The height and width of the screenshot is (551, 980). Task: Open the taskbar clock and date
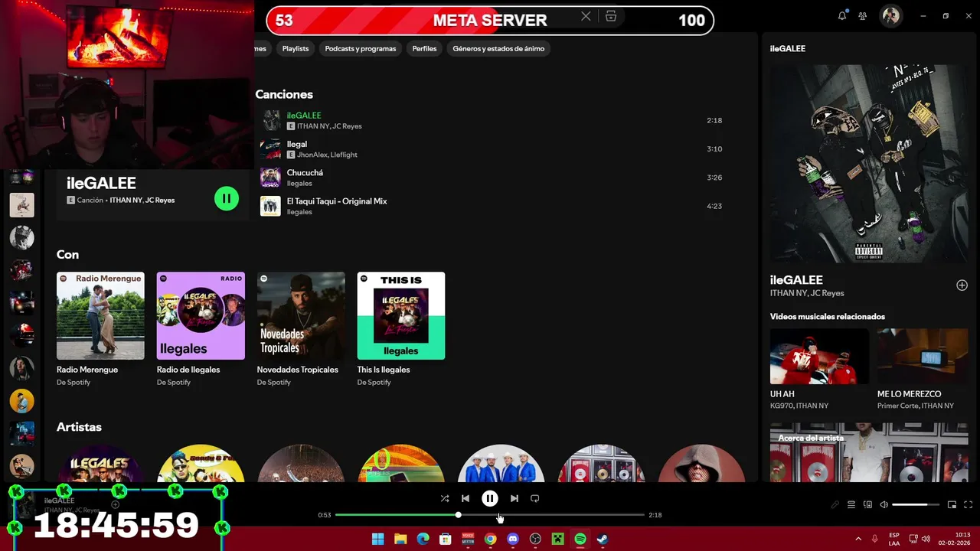pos(954,539)
